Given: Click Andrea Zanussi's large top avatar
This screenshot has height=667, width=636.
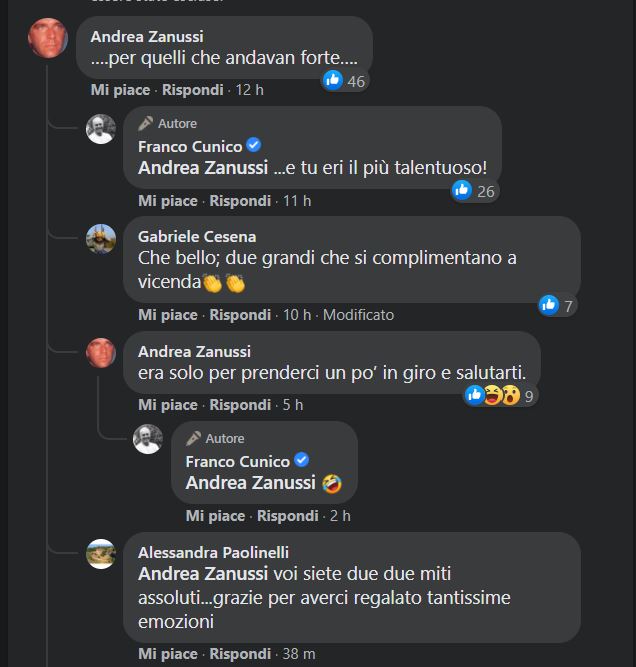Looking at the screenshot, I should pos(48,38).
